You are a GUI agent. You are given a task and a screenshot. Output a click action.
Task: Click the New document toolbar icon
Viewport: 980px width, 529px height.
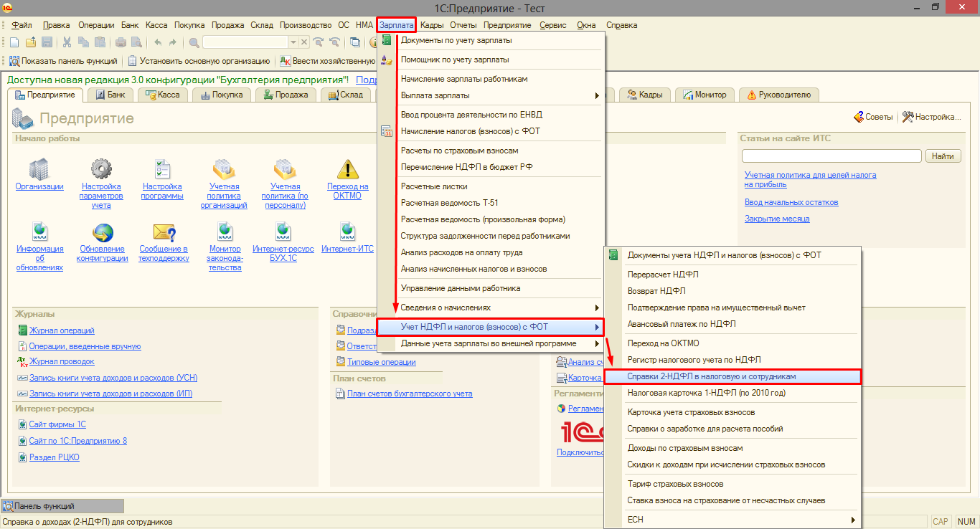14,42
